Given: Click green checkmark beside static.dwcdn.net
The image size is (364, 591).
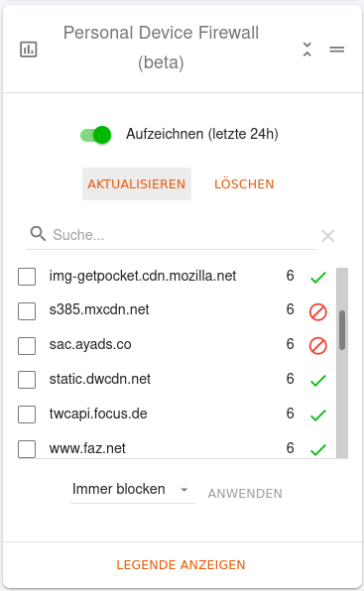Looking at the screenshot, I should tap(318, 381).
